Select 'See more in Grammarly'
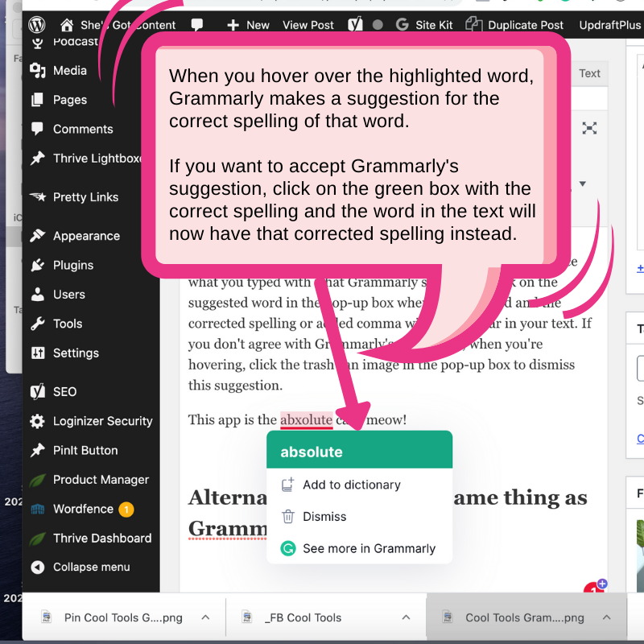This screenshot has height=644, width=644. (369, 549)
